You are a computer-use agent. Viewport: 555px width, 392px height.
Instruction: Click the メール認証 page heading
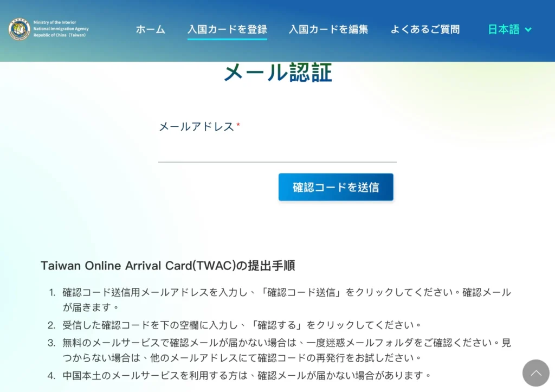pyautogui.click(x=278, y=73)
